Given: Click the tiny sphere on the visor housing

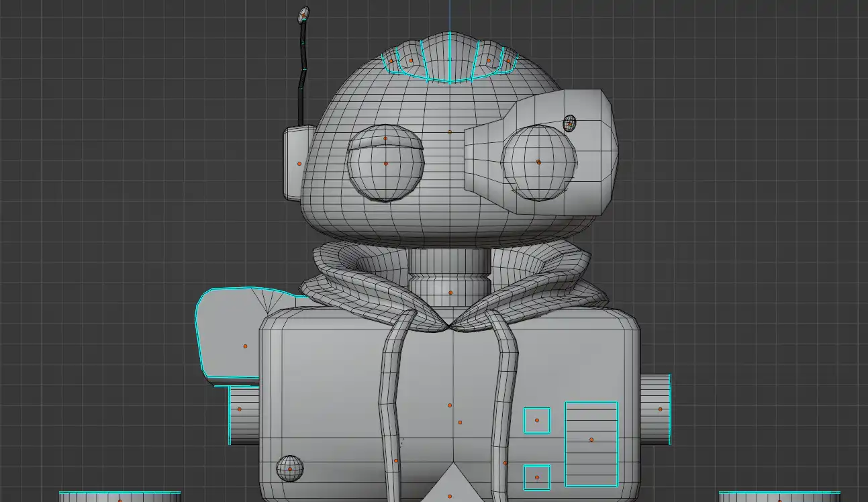Looking at the screenshot, I should point(569,123).
